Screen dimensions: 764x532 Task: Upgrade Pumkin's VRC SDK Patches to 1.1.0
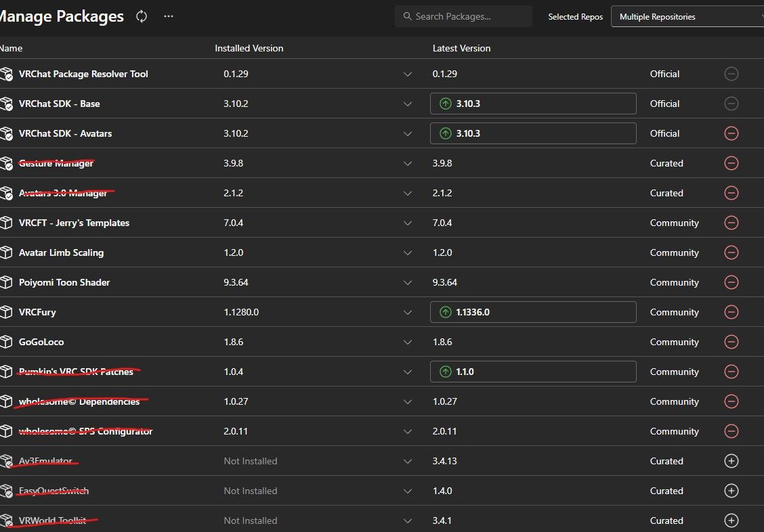pyautogui.click(x=533, y=372)
